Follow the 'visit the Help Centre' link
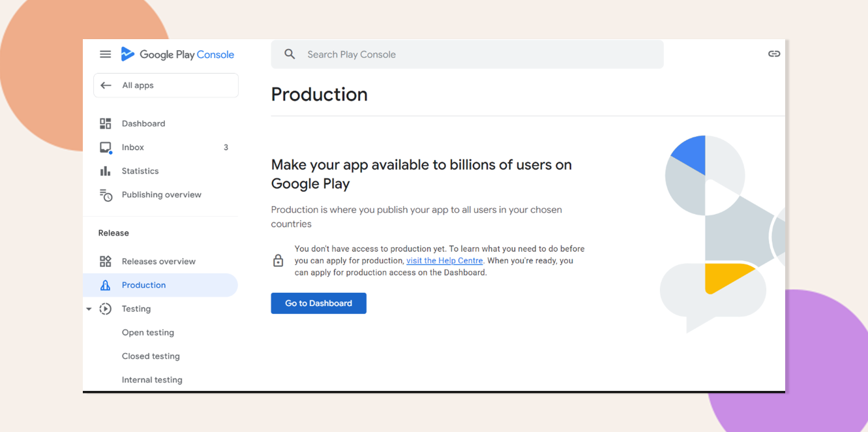Image resolution: width=868 pixels, height=432 pixels. pyautogui.click(x=445, y=260)
